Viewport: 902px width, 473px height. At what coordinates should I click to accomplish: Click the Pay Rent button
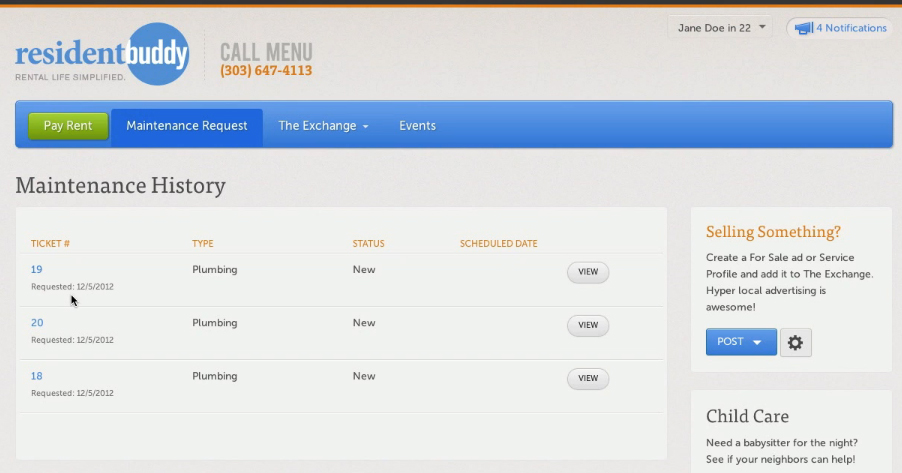(x=68, y=126)
